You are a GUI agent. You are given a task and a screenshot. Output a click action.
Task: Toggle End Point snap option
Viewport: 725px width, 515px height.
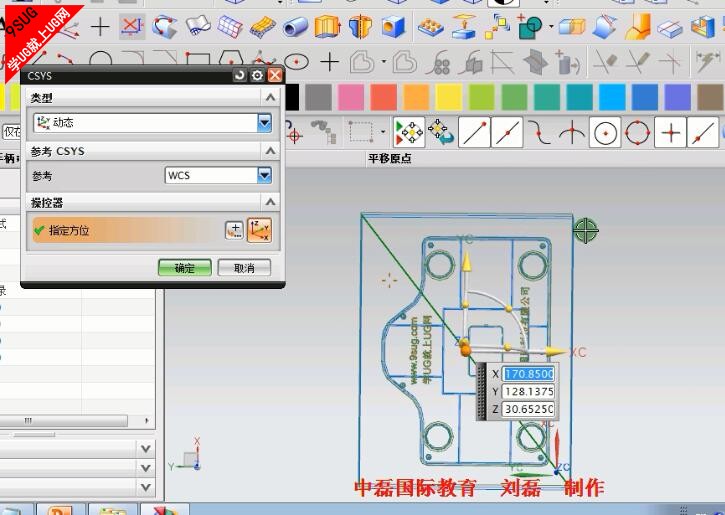pos(474,133)
